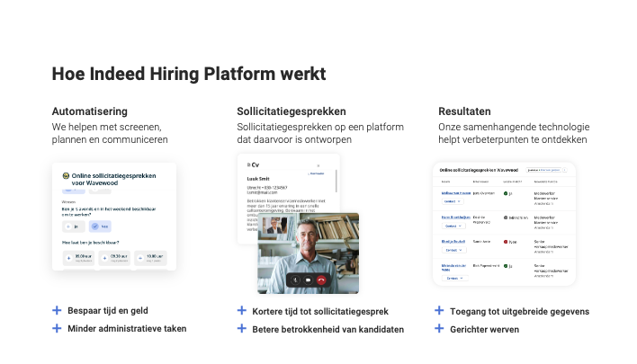Click the green Ja status dot in Miranda's row
This screenshot has height=364, width=637.
(x=506, y=266)
